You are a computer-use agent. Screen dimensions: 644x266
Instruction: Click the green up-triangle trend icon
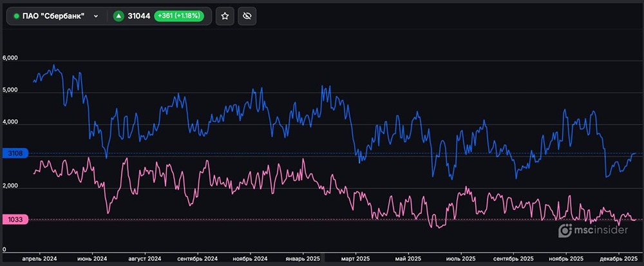point(118,16)
